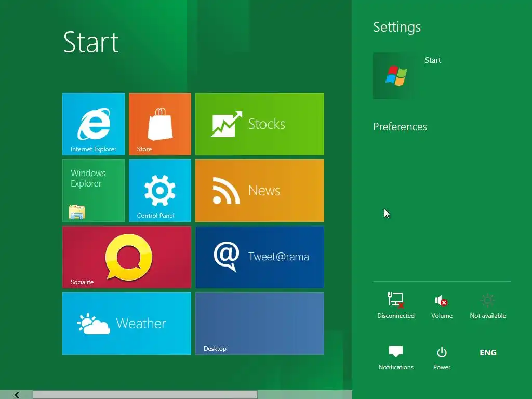Click the horizontal scrollbar thumb
Image resolution: width=532 pixels, height=399 pixels.
coord(145,395)
